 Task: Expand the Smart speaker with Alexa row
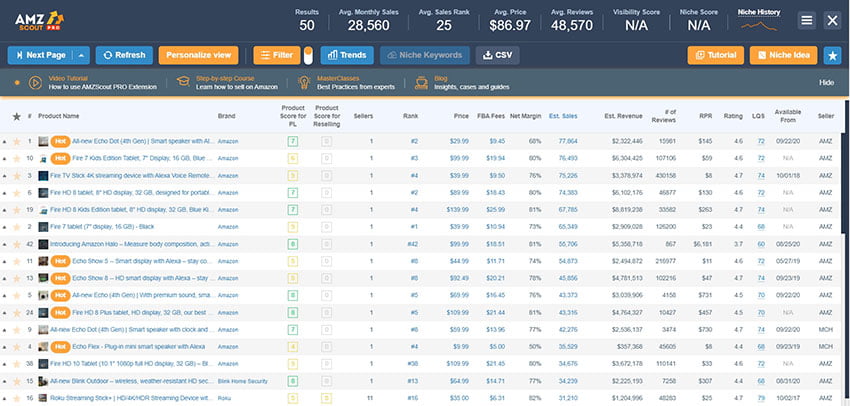tap(4, 141)
